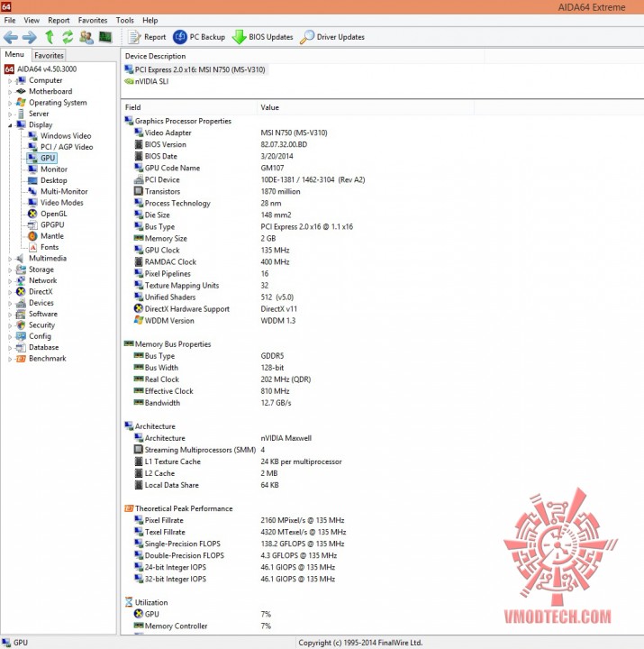Open the Report wizard
644x649 pixels.
(x=147, y=37)
